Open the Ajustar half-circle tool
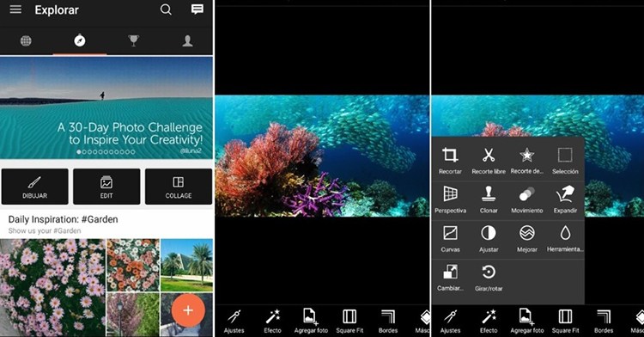The image size is (644, 337). (x=489, y=239)
